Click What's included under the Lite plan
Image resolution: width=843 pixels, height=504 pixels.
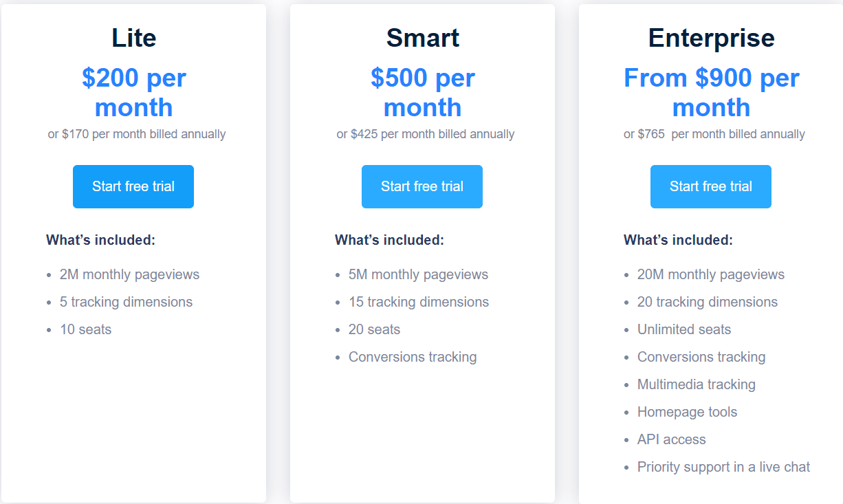100,240
